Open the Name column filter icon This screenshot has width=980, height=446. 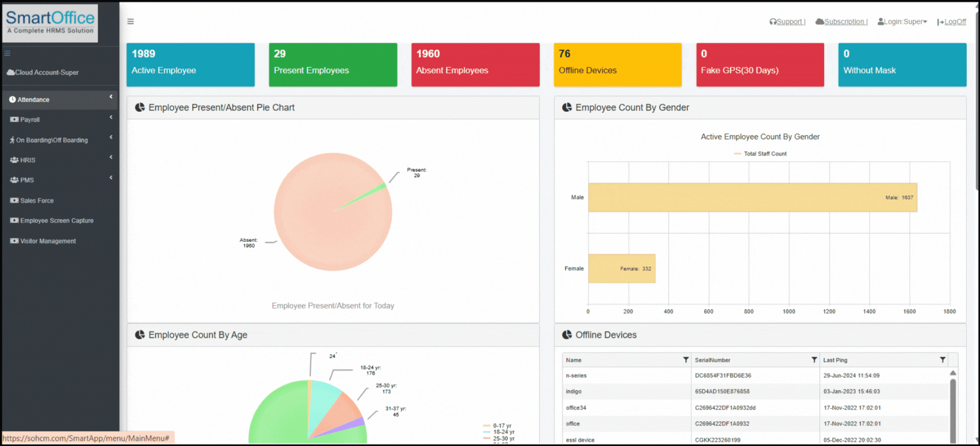click(x=686, y=360)
